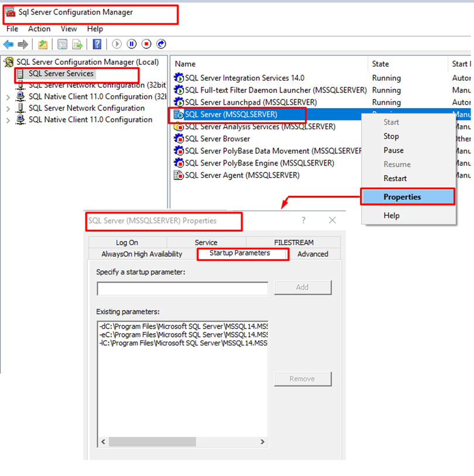Switch to the FILESTREAM tab
Image resolution: width=474 pixels, height=476 pixels.
coord(294,242)
